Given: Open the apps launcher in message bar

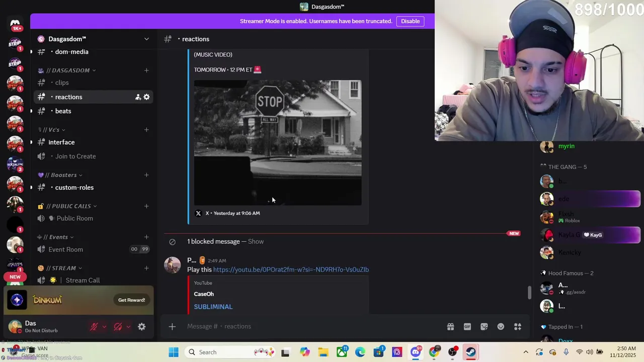Looking at the screenshot, I should point(518,327).
